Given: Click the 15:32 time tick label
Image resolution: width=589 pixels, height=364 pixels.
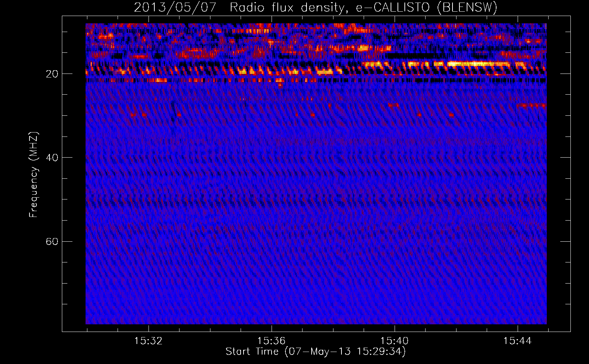Looking at the screenshot, I should [x=148, y=341].
